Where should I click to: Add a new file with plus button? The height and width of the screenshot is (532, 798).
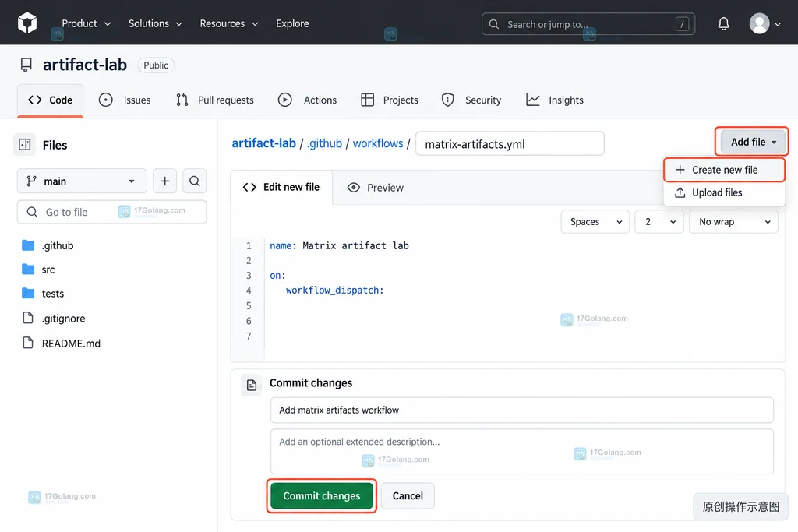point(165,181)
